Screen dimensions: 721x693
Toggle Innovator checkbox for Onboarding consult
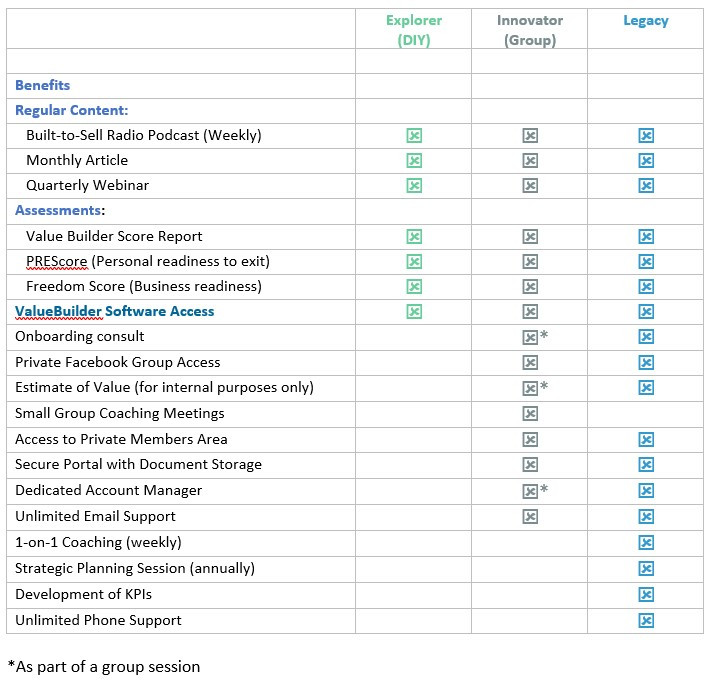pyautogui.click(x=530, y=337)
